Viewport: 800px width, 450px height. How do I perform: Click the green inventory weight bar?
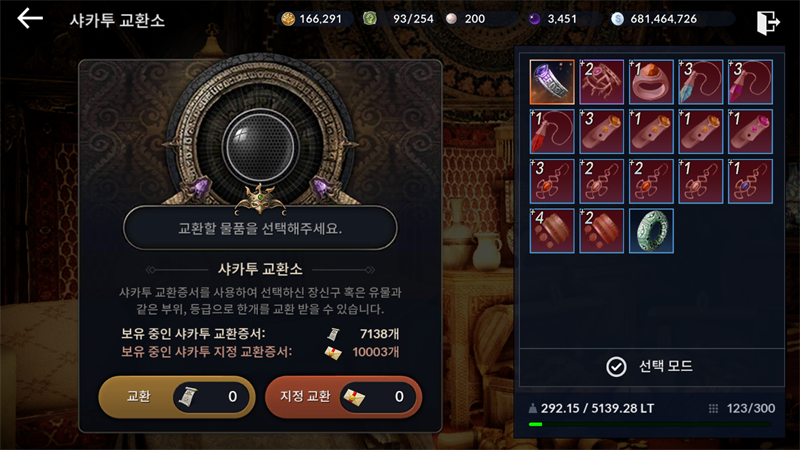click(x=650, y=424)
